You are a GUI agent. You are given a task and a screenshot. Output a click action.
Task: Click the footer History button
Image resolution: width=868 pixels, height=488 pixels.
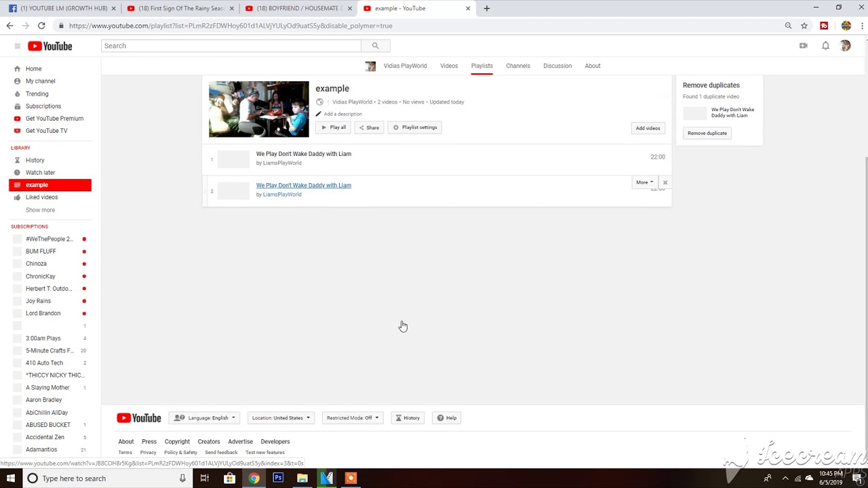408,418
